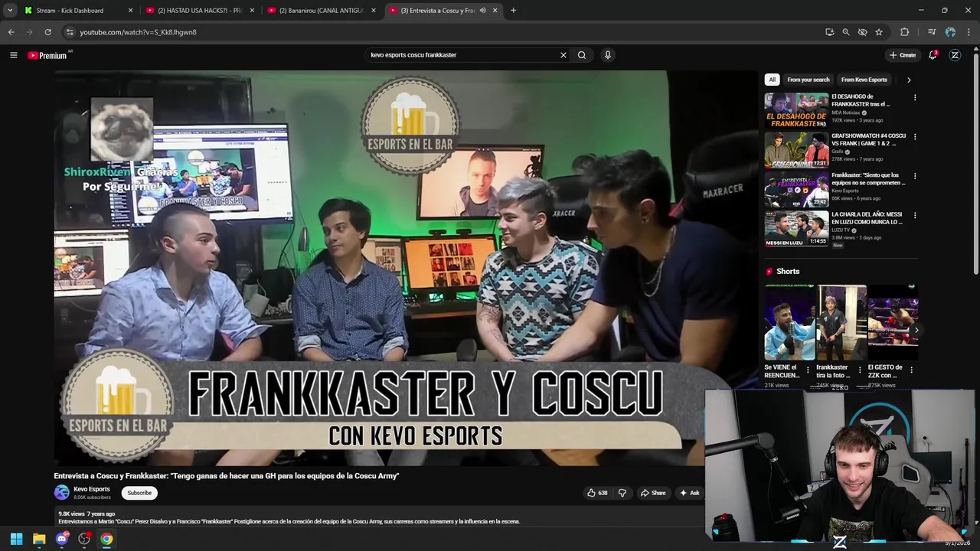Like the video with 638 likes
The width and height of the screenshot is (980, 551).
597,493
